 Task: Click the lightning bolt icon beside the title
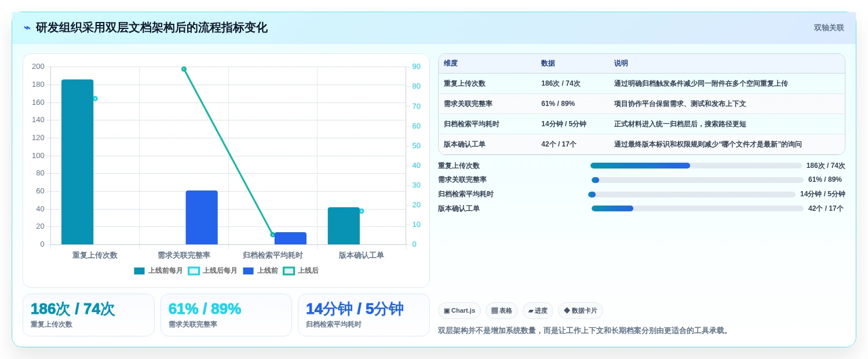[27, 28]
